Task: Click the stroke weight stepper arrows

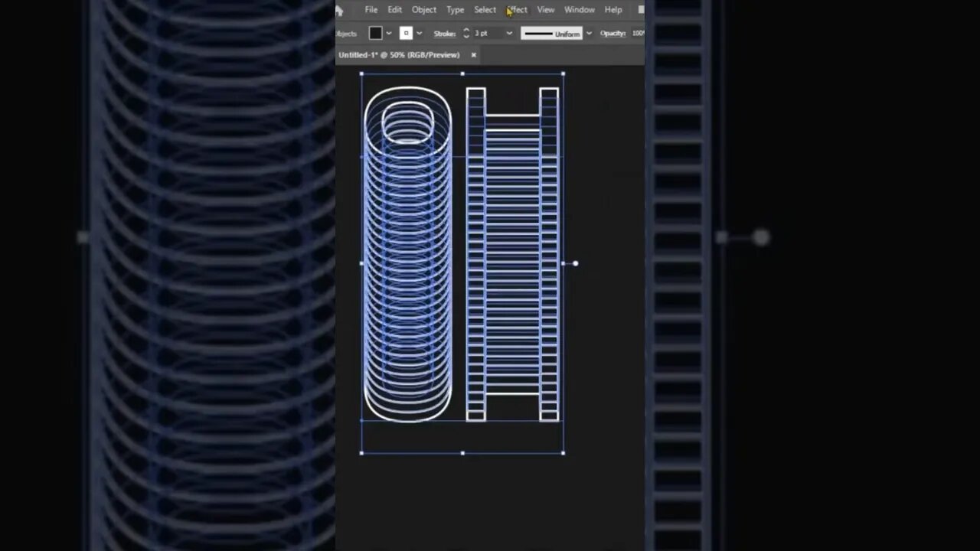Action: pyautogui.click(x=465, y=33)
